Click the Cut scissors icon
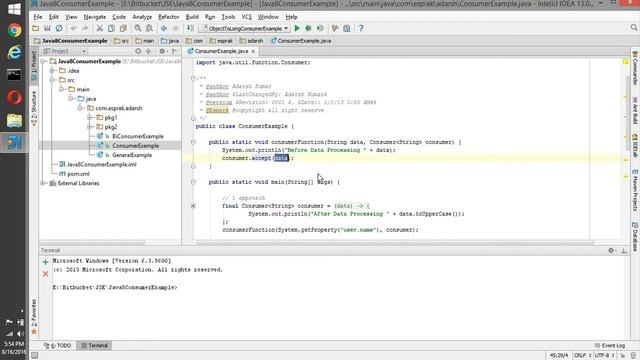This screenshot has height=360, width=640. point(99,29)
